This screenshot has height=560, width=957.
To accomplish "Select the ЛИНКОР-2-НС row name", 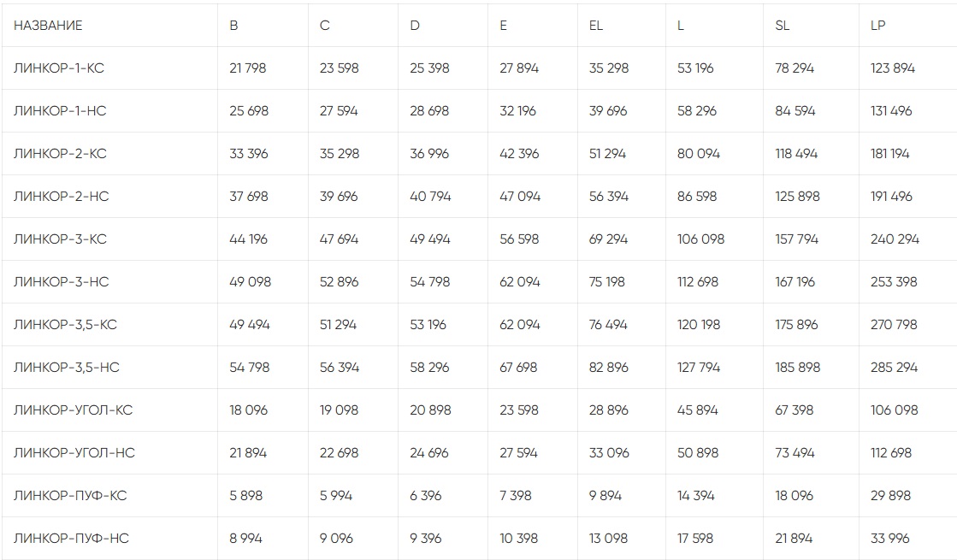I will pos(62,197).
